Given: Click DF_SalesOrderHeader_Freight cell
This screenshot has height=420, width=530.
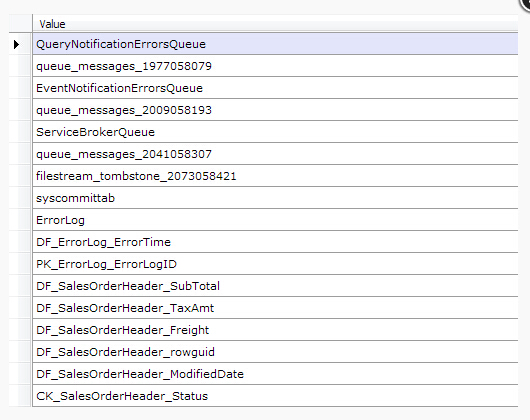Looking at the screenshot, I should coord(275,330).
